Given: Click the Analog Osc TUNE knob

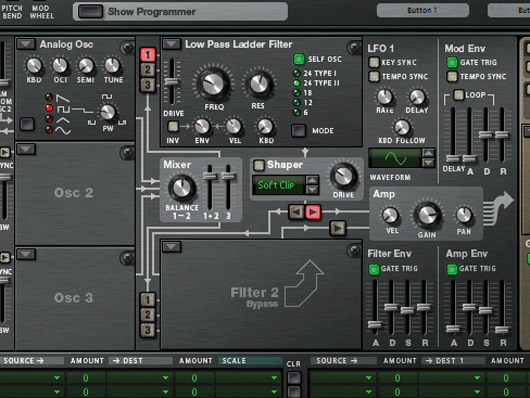Looking at the screenshot, I should point(112,65).
